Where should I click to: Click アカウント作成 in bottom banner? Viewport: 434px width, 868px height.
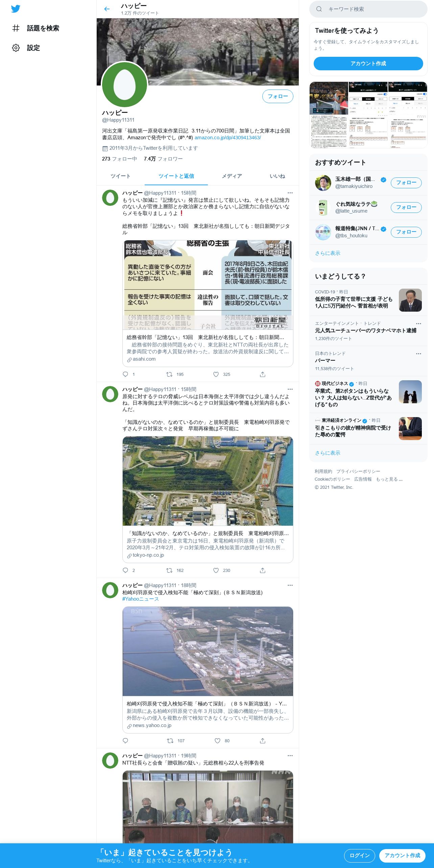(x=402, y=855)
